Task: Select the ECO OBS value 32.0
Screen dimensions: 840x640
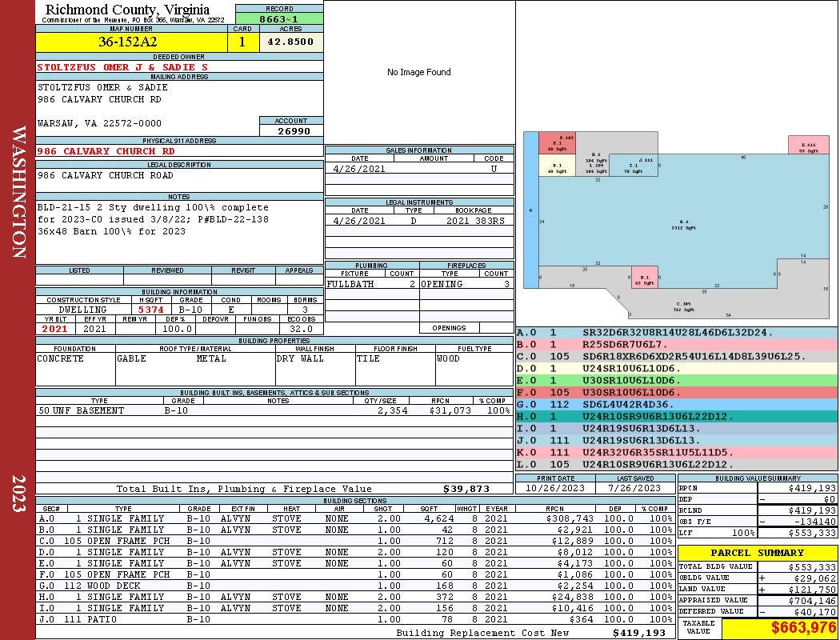Action: coord(301,329)
